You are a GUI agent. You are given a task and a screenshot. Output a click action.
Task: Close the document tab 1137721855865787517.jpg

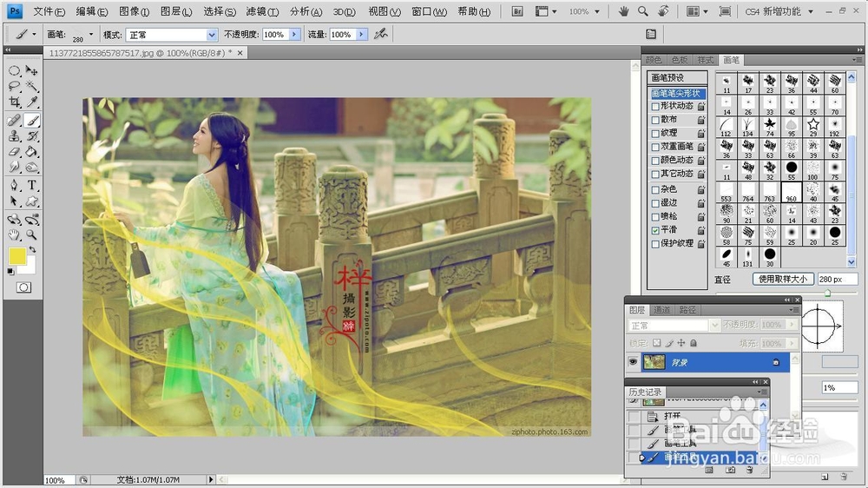click(240, 53)
